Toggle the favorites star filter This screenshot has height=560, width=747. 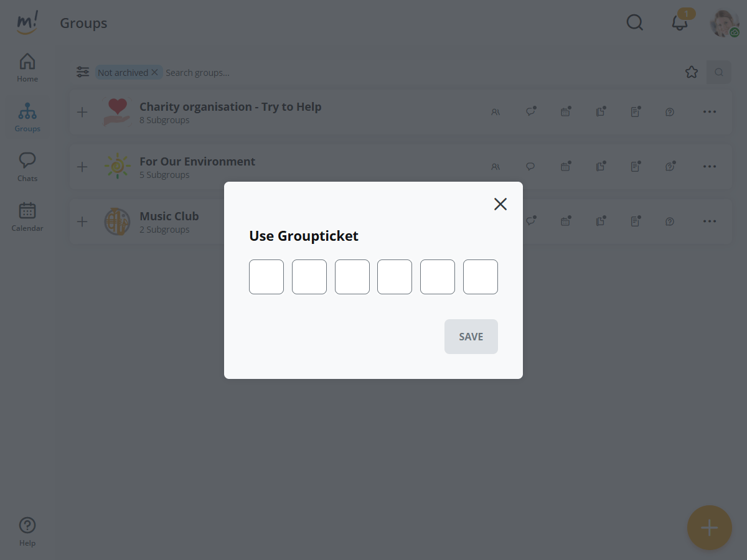(x=691, y=72)
